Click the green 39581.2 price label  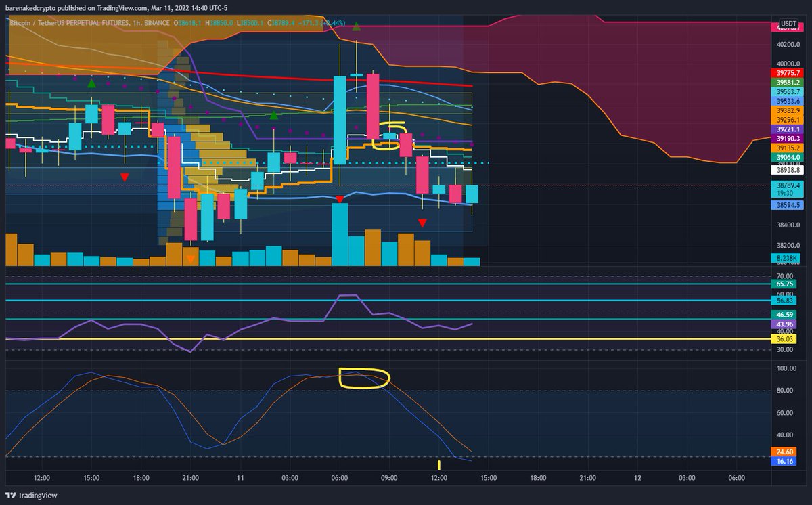pyautogui.click(x=787, y=83)
